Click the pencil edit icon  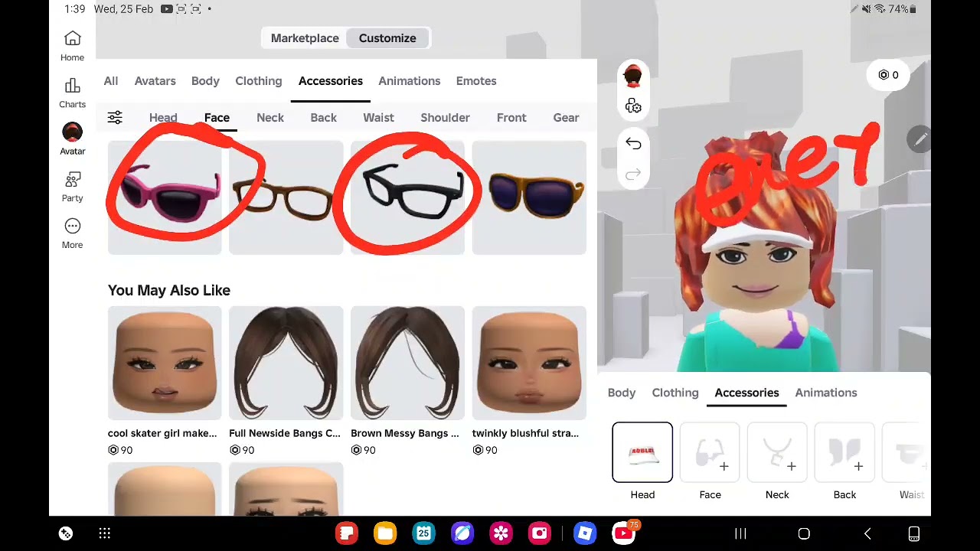(x=920, y=139)
